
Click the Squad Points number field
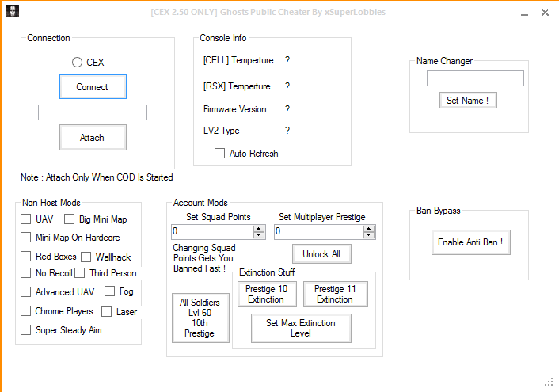coord(212,232)
